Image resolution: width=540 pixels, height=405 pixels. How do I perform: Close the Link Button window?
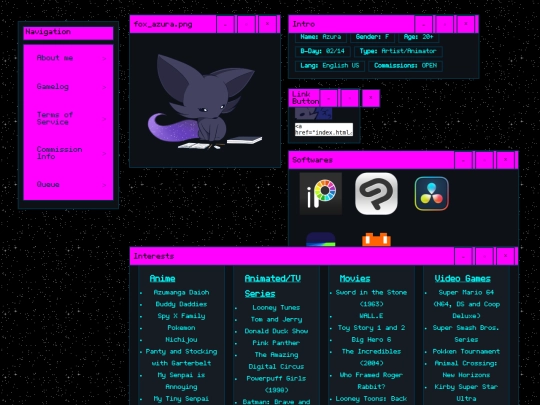pyautogui.click(x=371, y=98)
